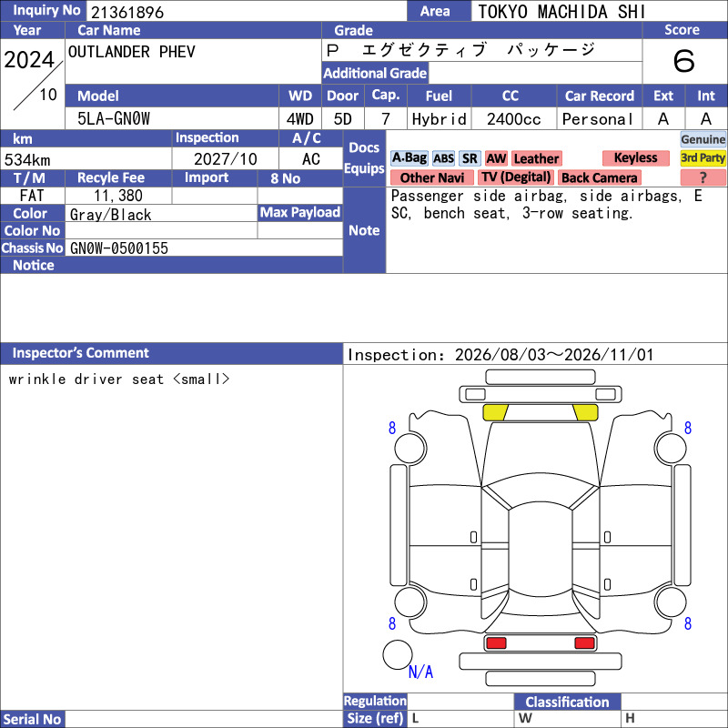Select the Back Camera badge
Screen dimensions: 728x728
pos(599,177)
